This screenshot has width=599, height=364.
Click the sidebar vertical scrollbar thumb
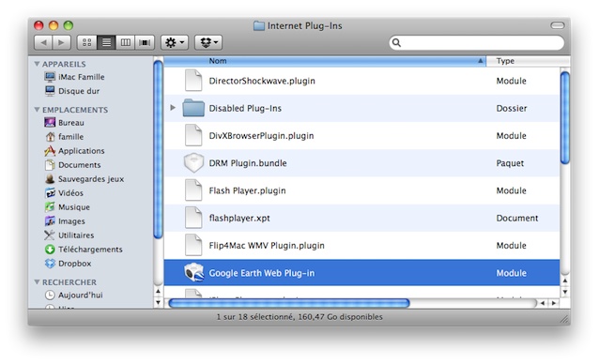click(x=158, y=149)
